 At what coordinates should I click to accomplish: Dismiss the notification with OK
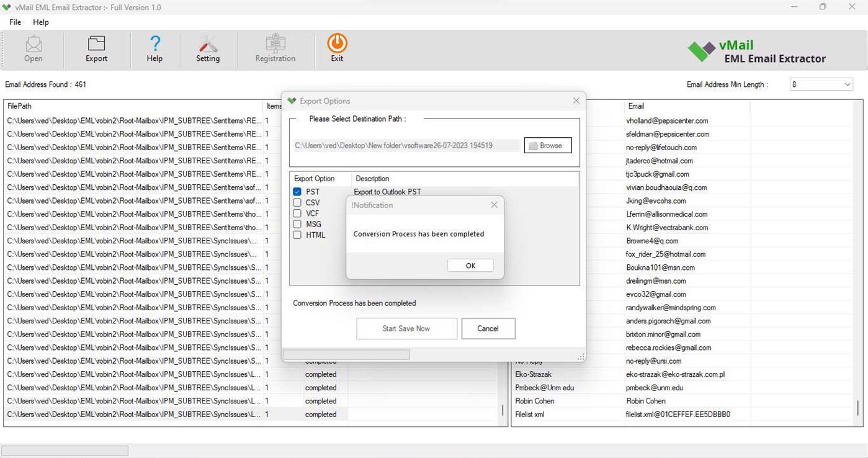pyautogui.click(x=470, y=265)
